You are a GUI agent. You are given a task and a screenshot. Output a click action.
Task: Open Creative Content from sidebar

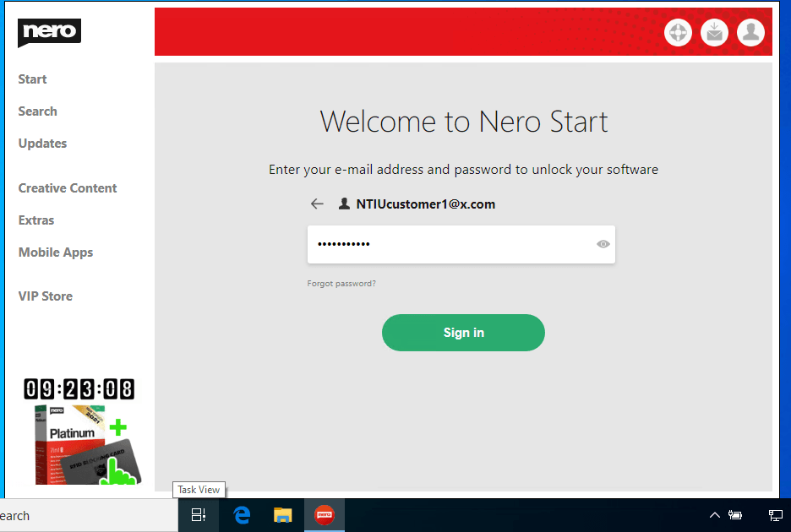68,188
